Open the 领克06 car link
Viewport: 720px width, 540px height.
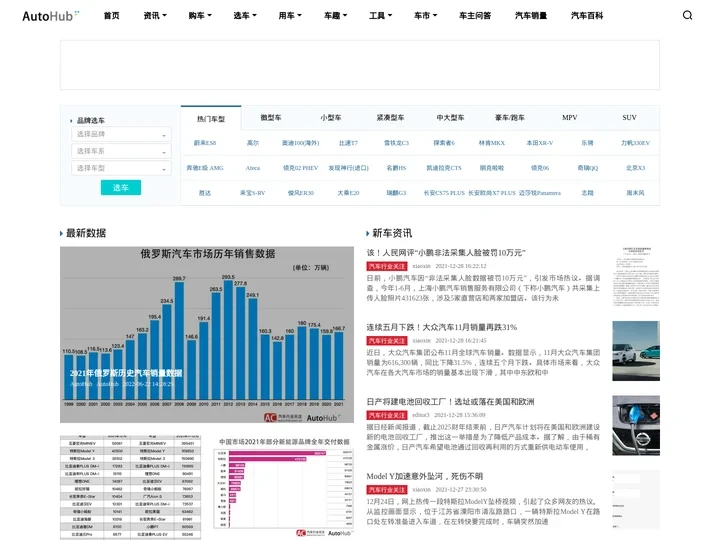click(540, 168)
